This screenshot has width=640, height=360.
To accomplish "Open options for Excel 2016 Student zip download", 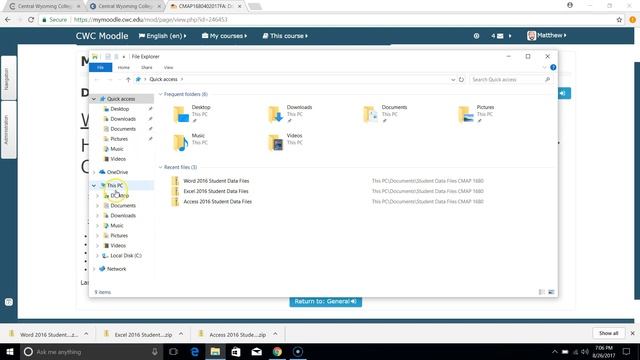I will click(181, 334).
